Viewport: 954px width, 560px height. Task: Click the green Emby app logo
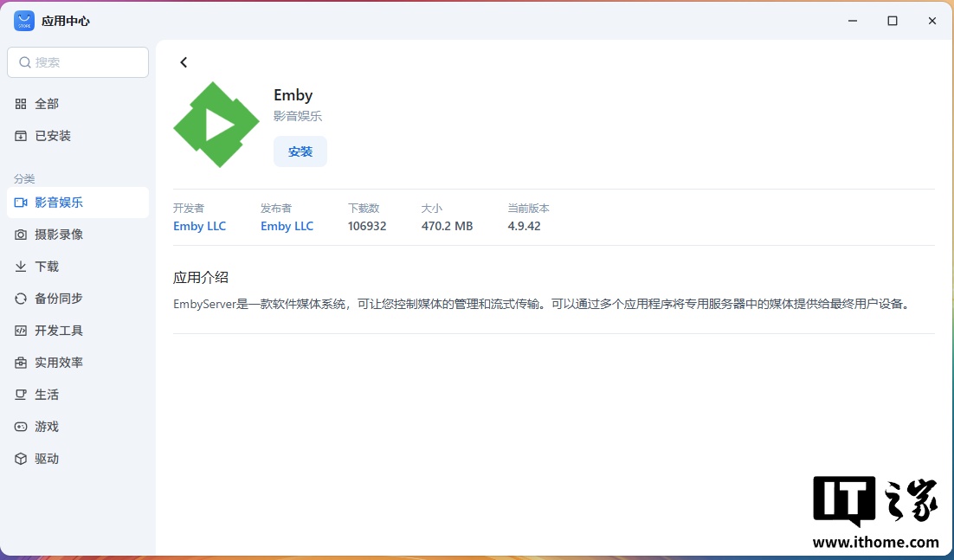[216, 125]
